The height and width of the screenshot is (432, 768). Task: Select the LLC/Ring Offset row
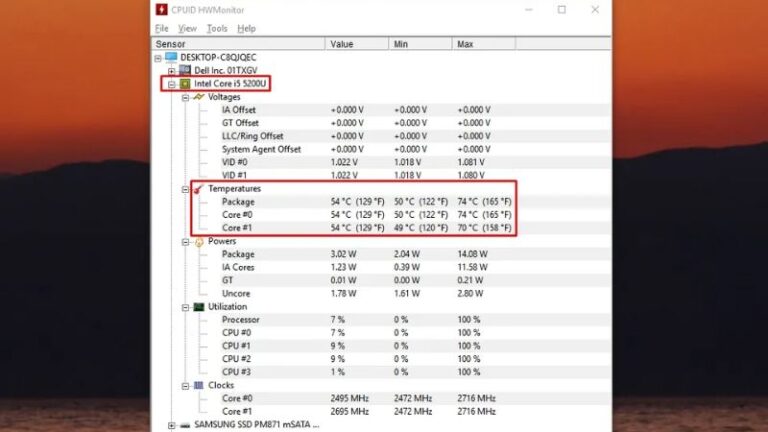(x=382, y=136)
